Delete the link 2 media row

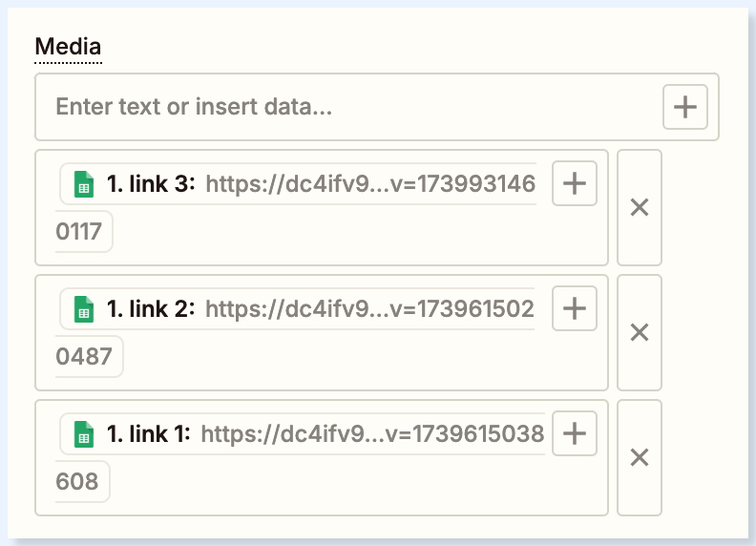coord(640,332)
